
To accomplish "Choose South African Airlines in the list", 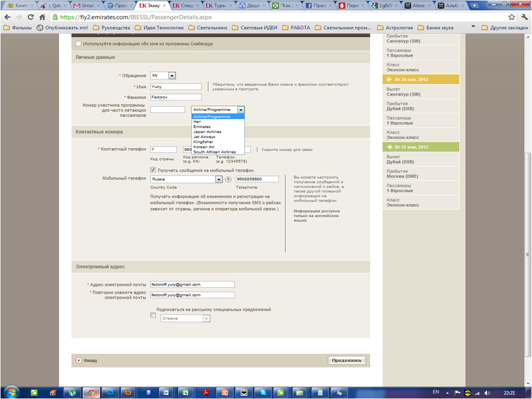I will point(218,152).
